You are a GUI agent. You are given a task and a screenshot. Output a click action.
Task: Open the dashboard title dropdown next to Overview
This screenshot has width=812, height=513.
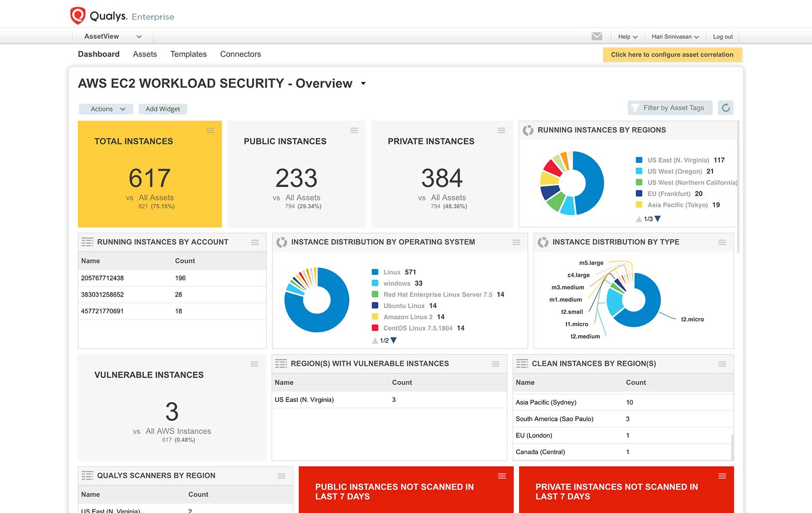364,83
